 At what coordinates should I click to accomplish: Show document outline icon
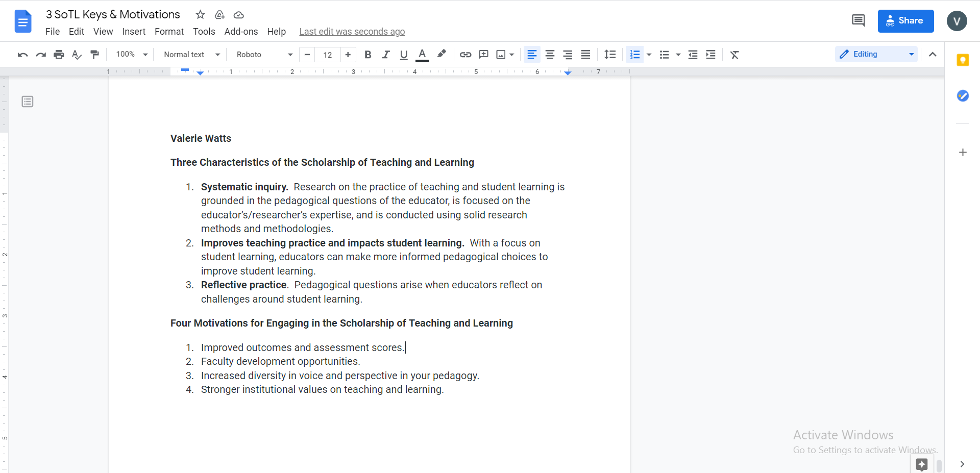28,102
